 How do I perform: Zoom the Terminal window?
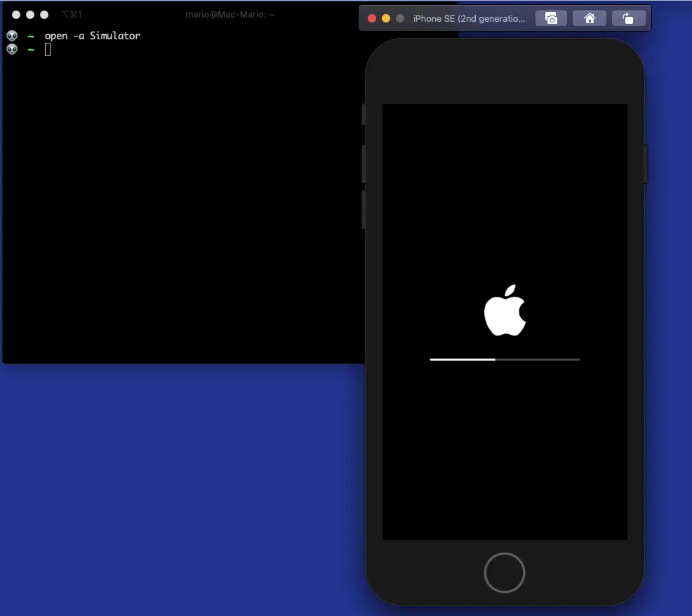pyautogui.click(x=44, y=15)
